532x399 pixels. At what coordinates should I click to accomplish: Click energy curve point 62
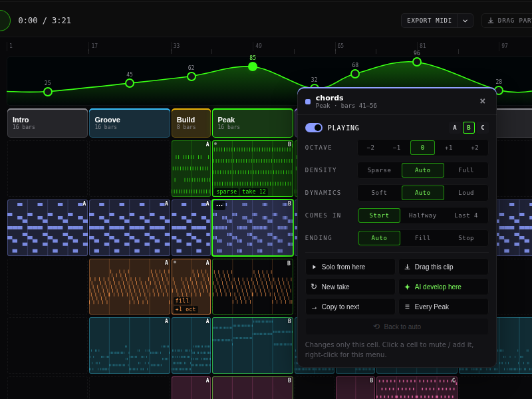point(192,76)
